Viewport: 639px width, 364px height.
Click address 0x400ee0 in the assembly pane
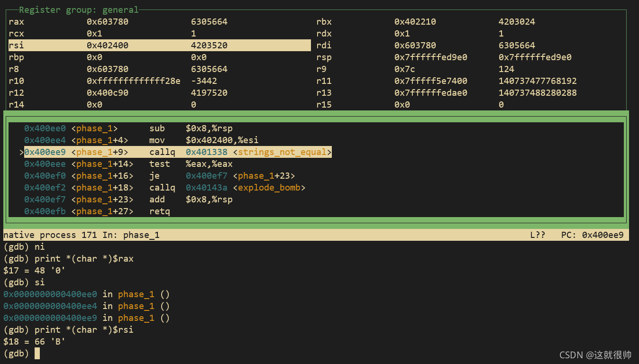click(45, 128)
